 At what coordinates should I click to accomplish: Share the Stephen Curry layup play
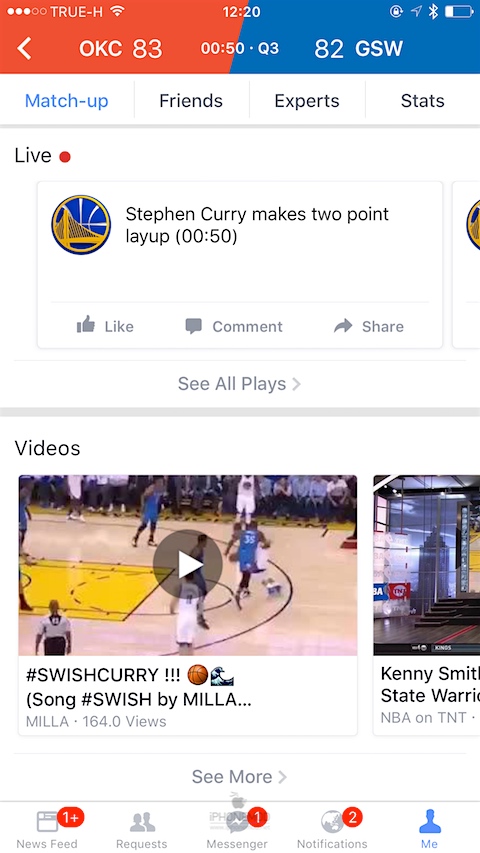coord(368,326)
